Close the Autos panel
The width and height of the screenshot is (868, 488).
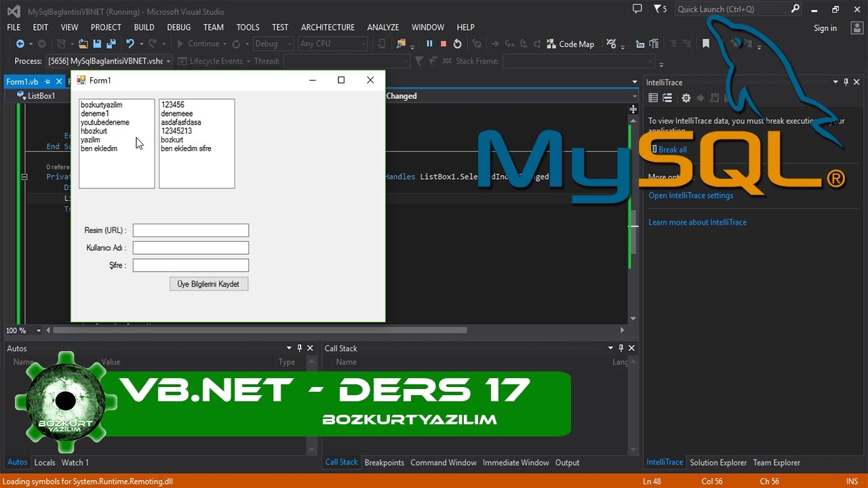pos(310,348)
